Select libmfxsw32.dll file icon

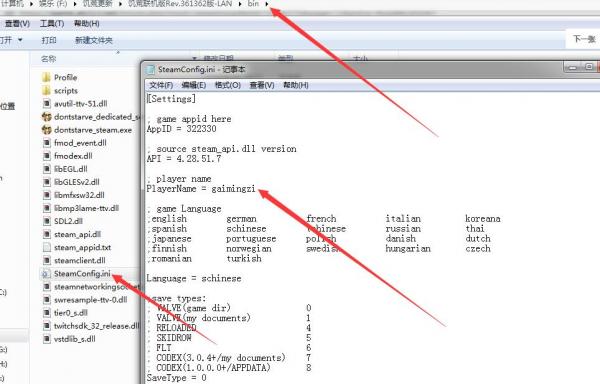46,195
